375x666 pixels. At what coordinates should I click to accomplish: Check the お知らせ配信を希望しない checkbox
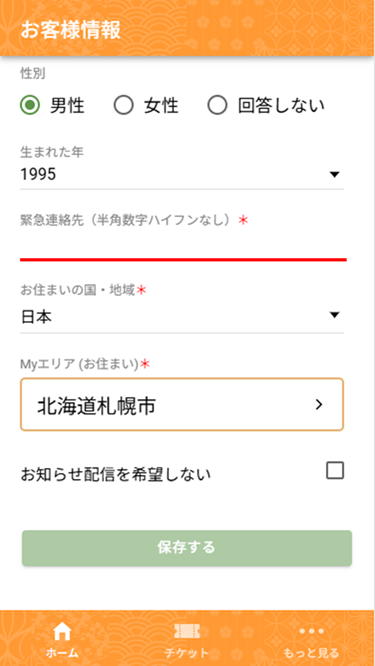(x=335, y=471)
